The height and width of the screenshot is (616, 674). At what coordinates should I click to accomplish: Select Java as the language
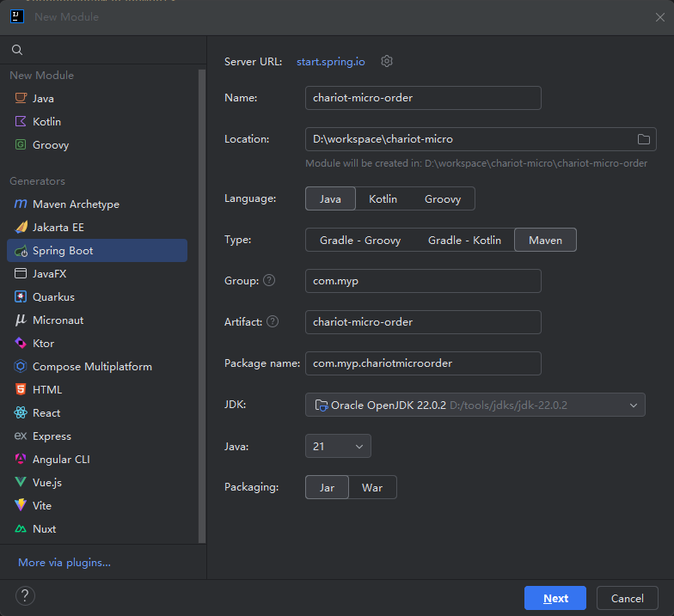[330, 198]
